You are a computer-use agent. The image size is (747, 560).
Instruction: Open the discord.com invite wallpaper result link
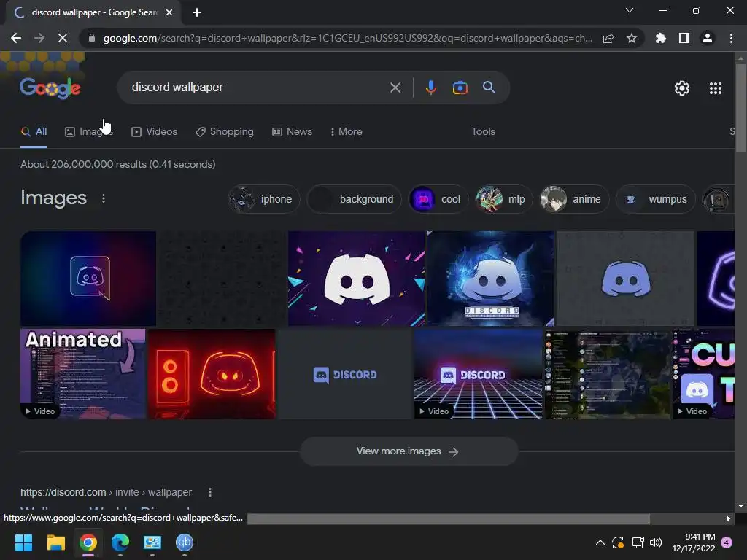pyautogui.click(x=107, y=492)
